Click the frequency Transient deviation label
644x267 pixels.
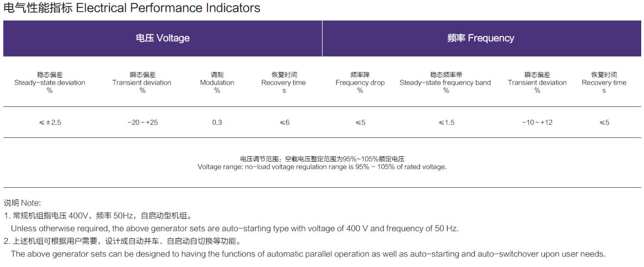pyautogui.click(x=537, y=83)
